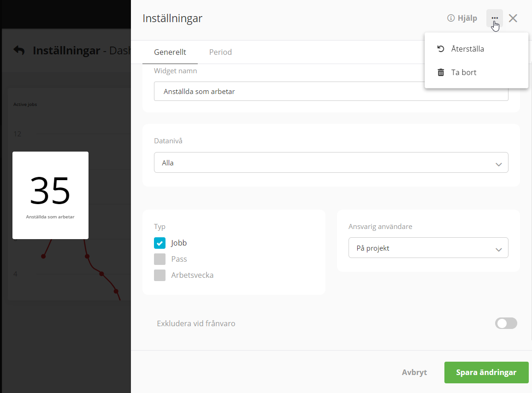
Task: Tick the Arbetsvecka checkbox
Action: (160, 275)
